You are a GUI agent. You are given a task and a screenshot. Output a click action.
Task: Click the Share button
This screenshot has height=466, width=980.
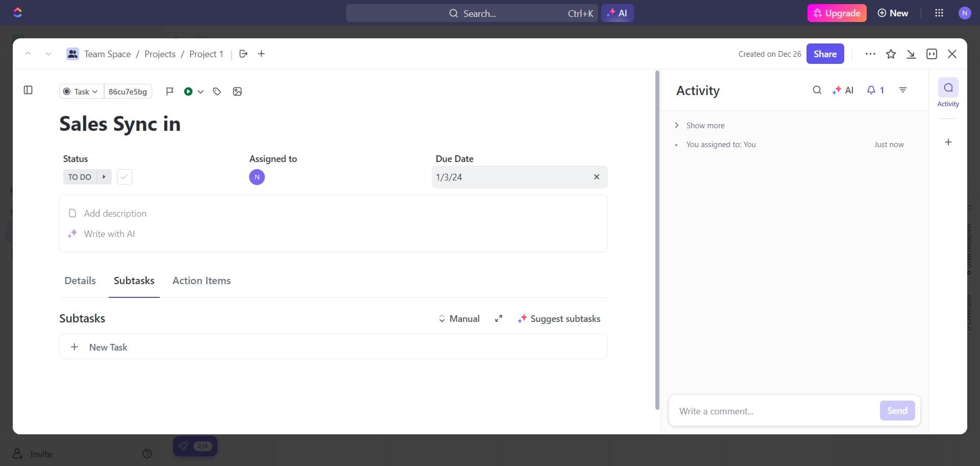pyautogui.click(x=825, y=54)
